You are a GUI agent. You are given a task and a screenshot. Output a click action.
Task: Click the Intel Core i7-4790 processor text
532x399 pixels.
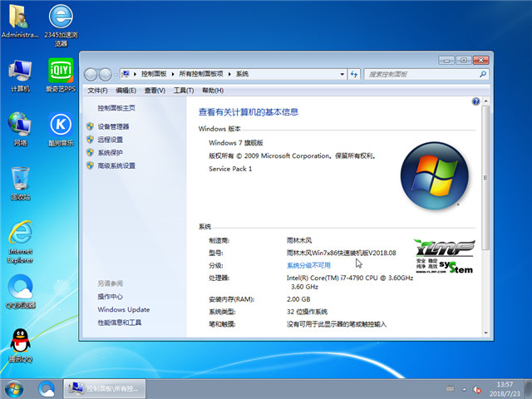click(x=350, y=283)
